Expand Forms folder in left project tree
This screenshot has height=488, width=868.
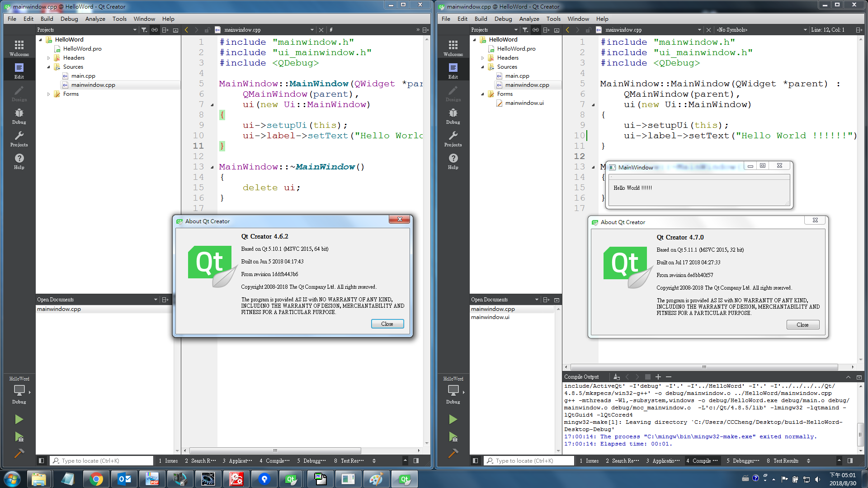tap(48, 94)
